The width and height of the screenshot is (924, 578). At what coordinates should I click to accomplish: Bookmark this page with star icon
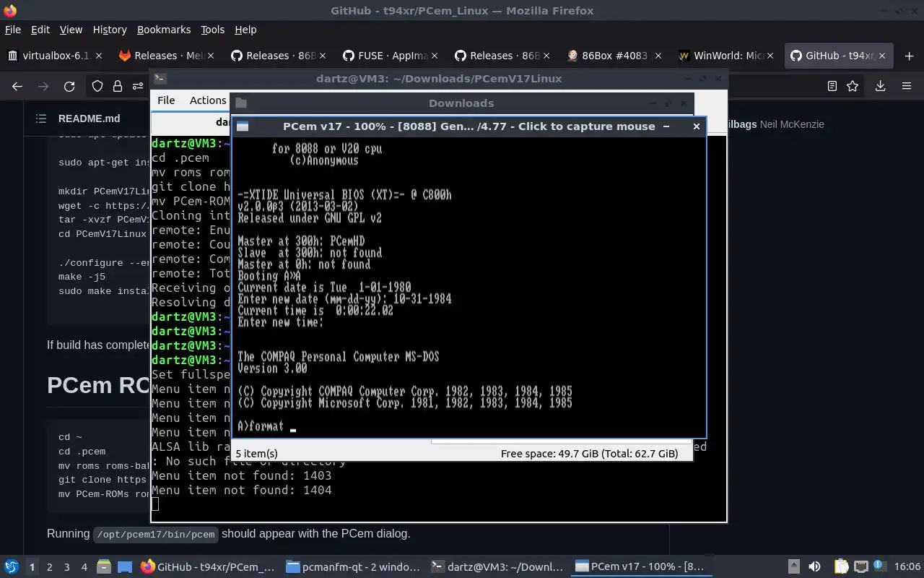point(853,86)
